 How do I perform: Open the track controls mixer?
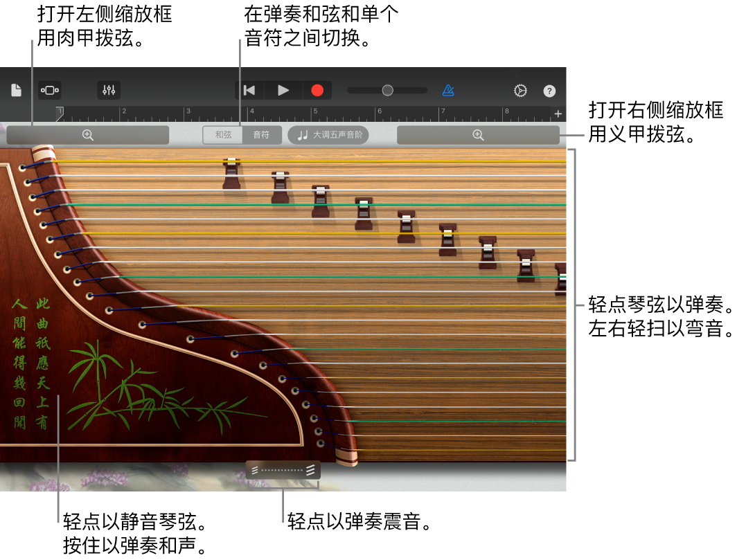tap(109, 90)
